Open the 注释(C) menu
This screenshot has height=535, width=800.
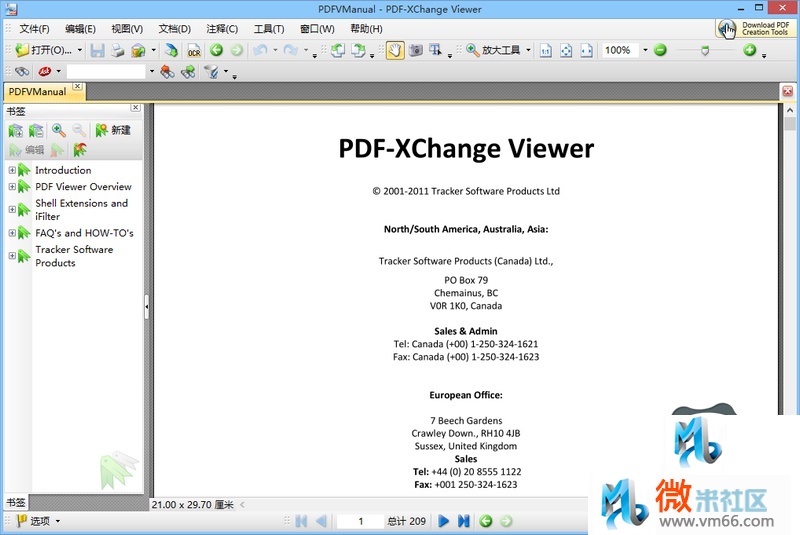click(x=222, y=29)
